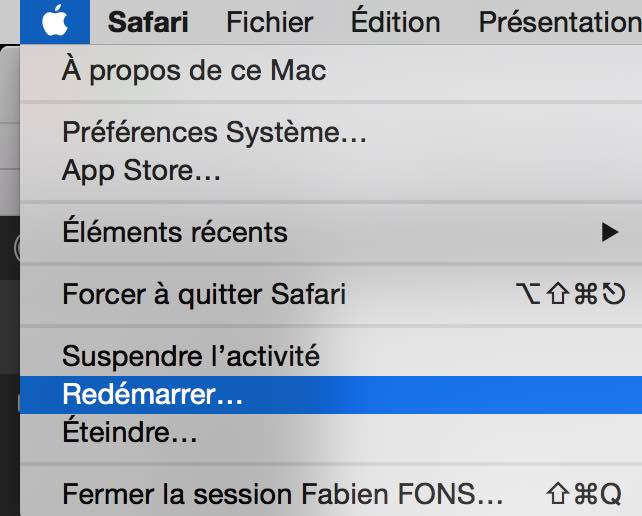The height and width of the screenshot is (516, 642).
Task: Choose Forcer à quitter Safari
Action: tap(204, 294)
